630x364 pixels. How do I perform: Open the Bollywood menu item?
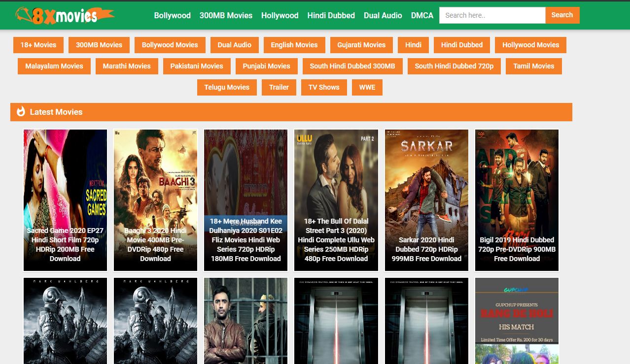172,15
